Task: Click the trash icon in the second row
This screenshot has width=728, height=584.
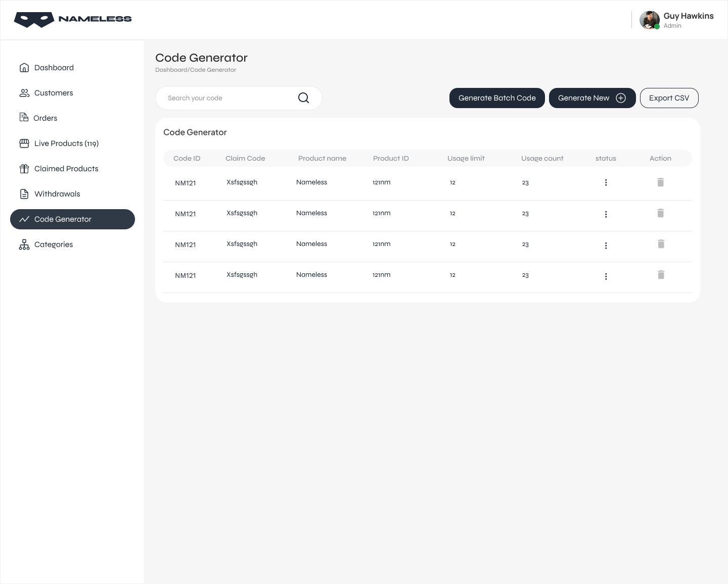Action: tap(660, 213)
